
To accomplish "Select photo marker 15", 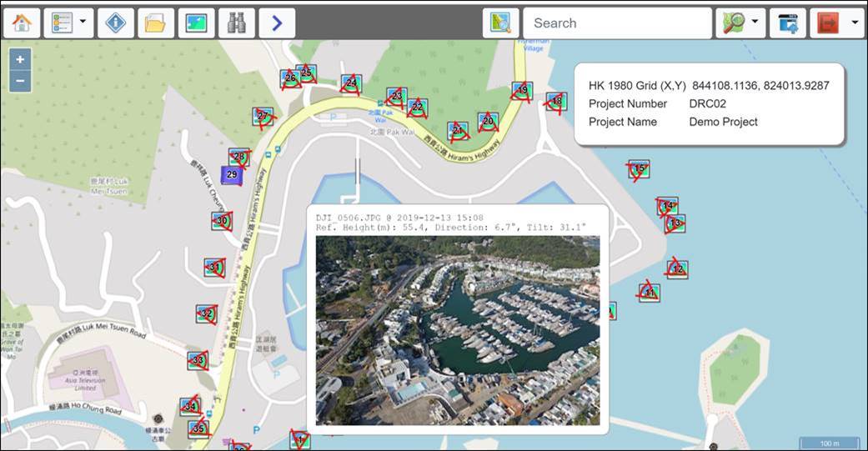I will point(640,168).
